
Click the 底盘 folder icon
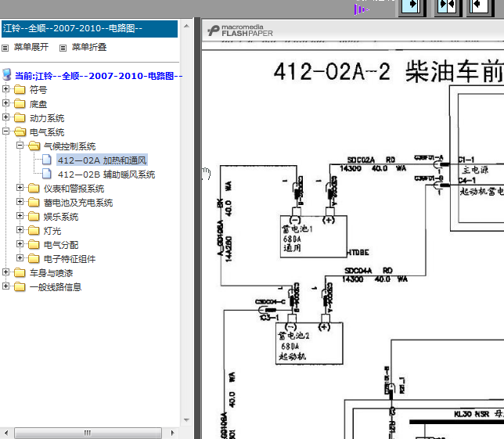point(20,103)
